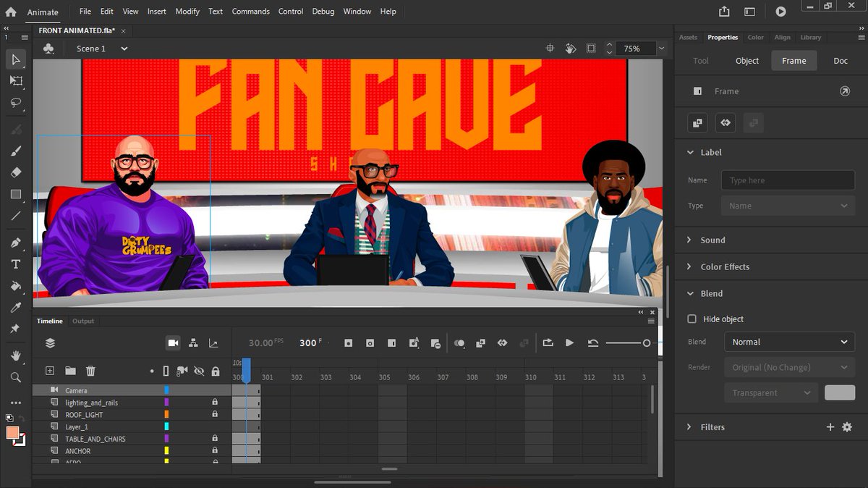Screen dimensions: 868x488
Task: Click the Loop button in timeline
Action: [x=548, y=343]
